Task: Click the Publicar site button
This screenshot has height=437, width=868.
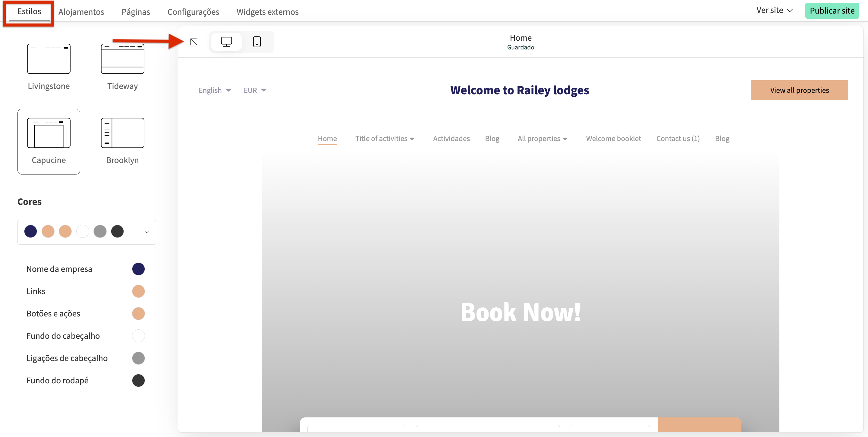Action: [x=832, y=11]
